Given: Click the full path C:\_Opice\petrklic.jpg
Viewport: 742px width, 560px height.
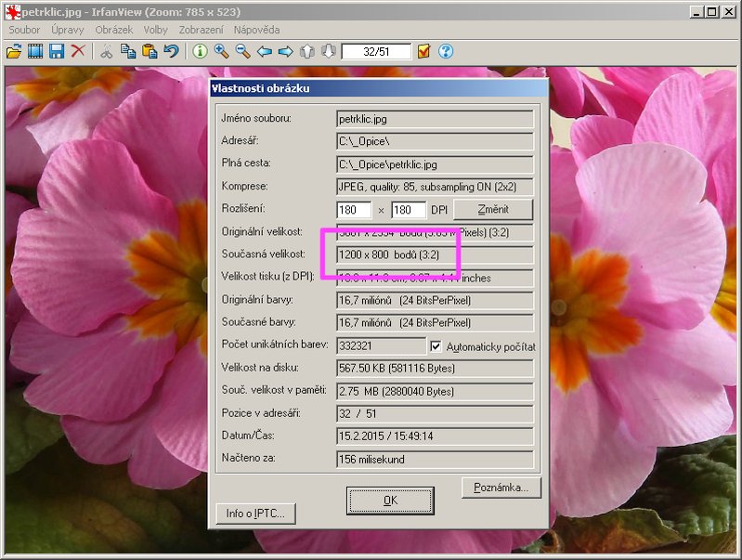Looking at the screenshot, I should tap(435, 164).
